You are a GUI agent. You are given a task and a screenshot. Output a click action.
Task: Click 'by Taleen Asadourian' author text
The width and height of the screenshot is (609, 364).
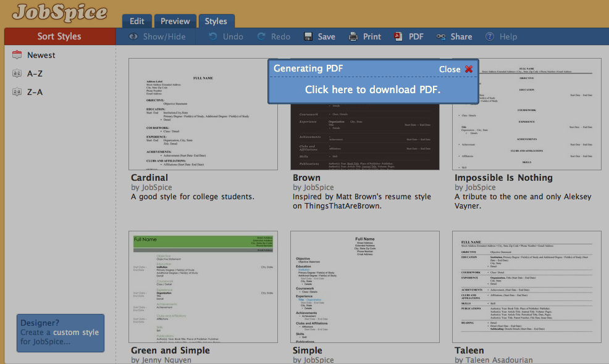(x=493, y=360)
